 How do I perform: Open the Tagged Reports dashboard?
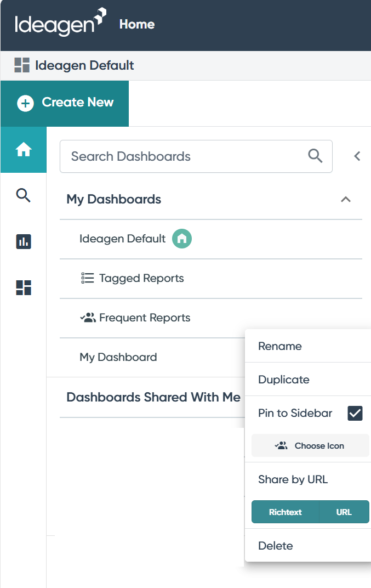(x=211, y=278)
